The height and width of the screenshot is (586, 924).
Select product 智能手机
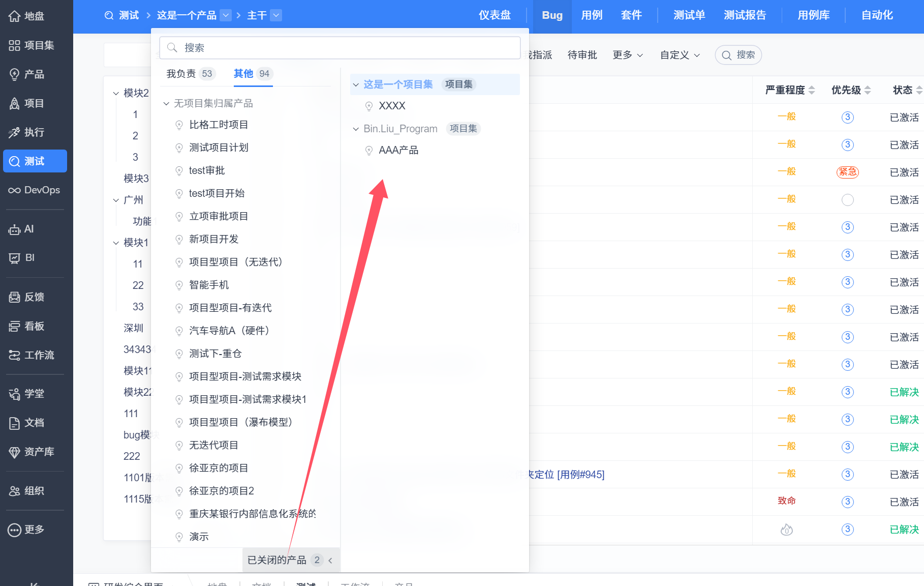(x=209, y=285)
